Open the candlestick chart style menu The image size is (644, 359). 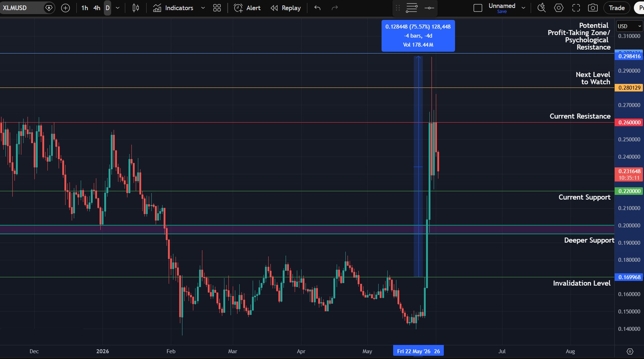click(x=136, y=8)
